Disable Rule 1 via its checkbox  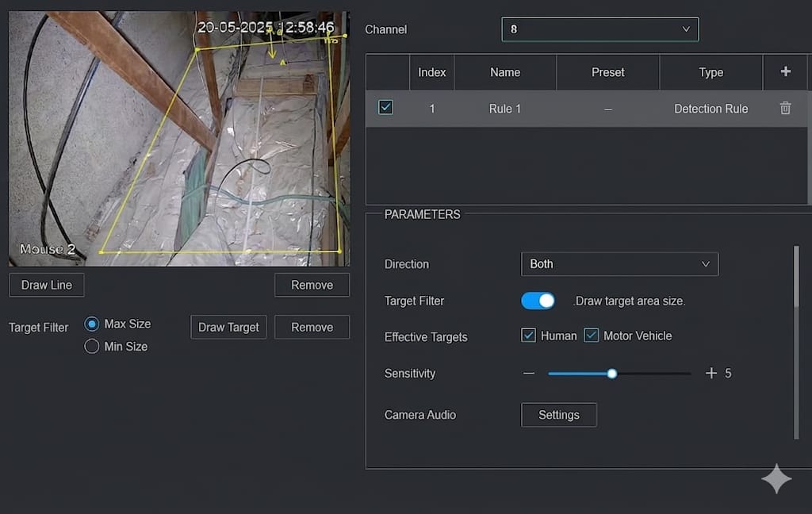tap(385, 105)
